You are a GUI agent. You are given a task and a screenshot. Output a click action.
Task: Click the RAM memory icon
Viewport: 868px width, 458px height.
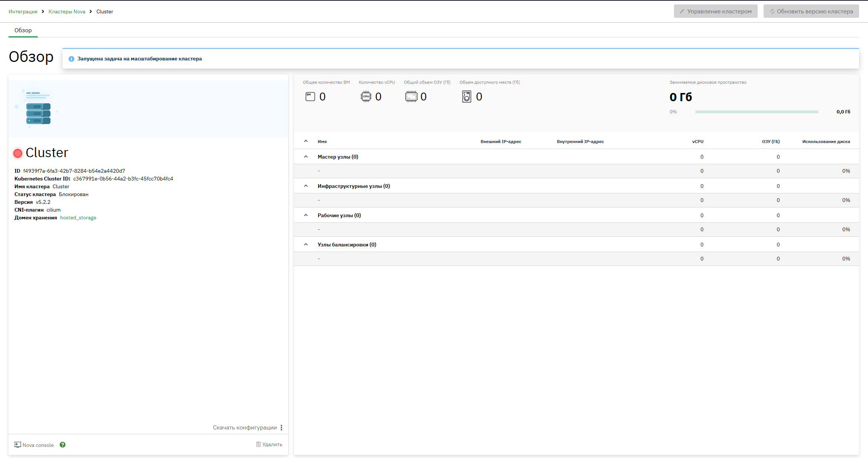point(411,97)
